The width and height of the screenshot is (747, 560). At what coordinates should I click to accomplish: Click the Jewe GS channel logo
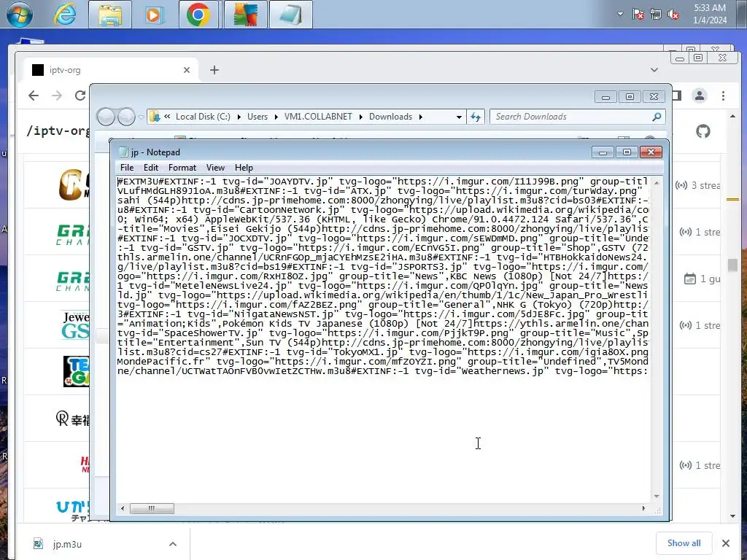click(75, 325)
